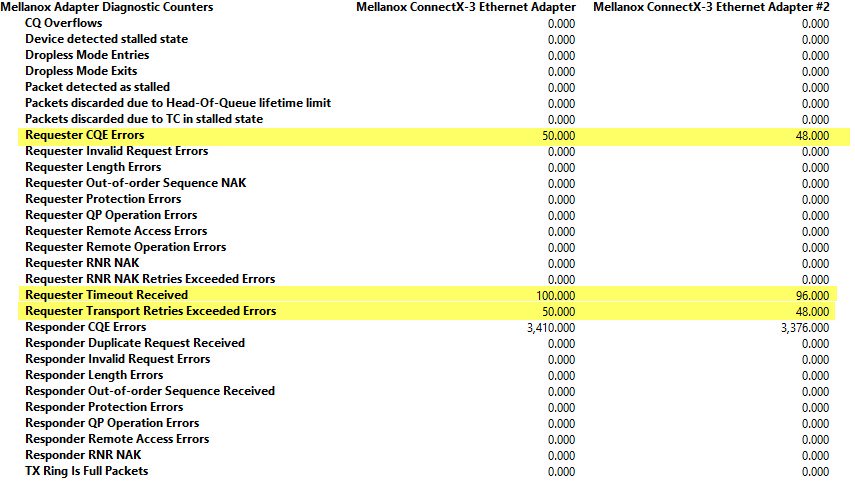Select the 'Responder RNR NAK' counter

[83, 455]
